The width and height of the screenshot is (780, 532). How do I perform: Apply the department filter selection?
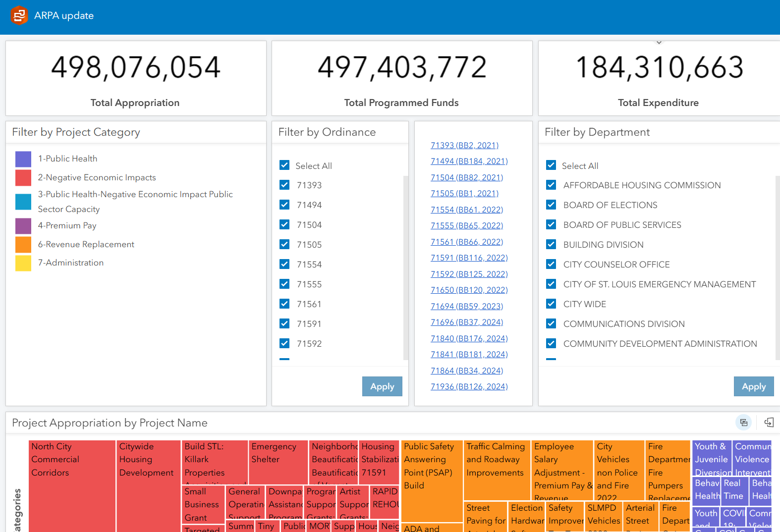(754, 386)
